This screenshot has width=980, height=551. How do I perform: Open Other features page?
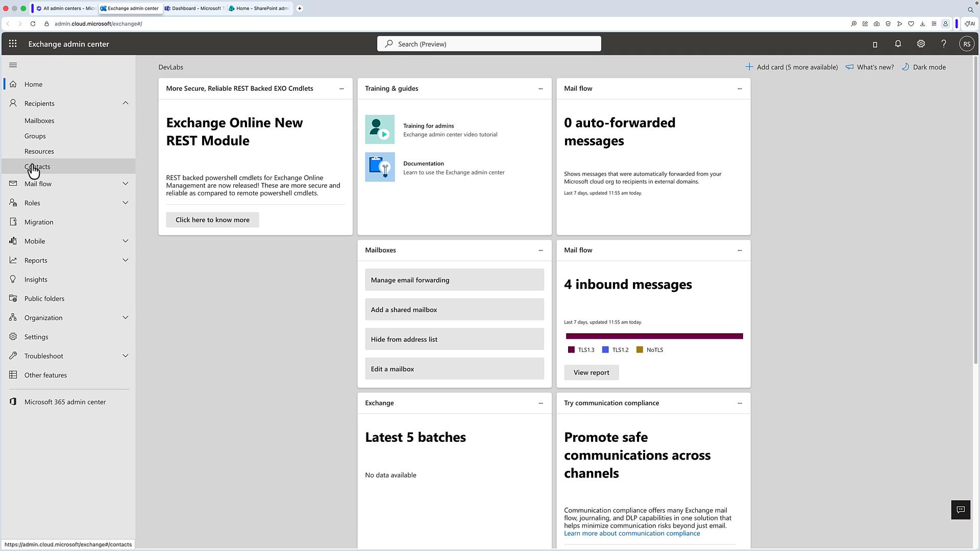pyautogui.click(x=45, y=375)
